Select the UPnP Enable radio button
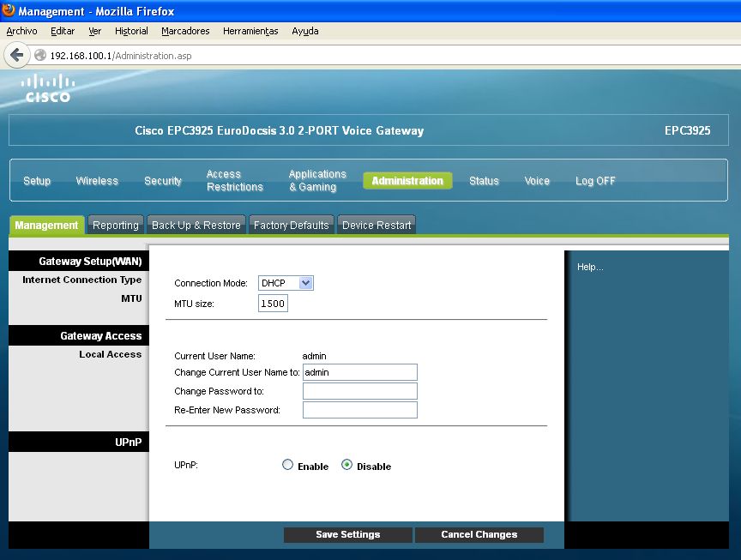Screen dimensions: 741x560 click(287, 465)
